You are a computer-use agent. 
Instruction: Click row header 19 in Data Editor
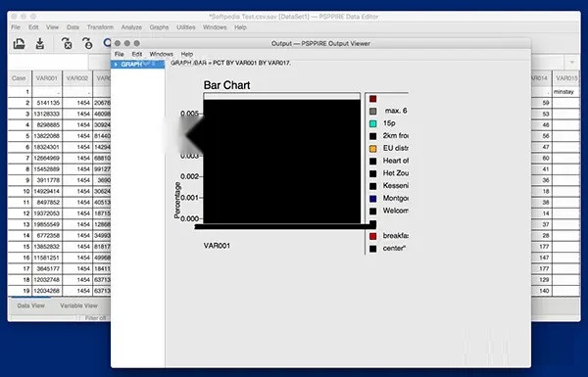tap(20, 291)
